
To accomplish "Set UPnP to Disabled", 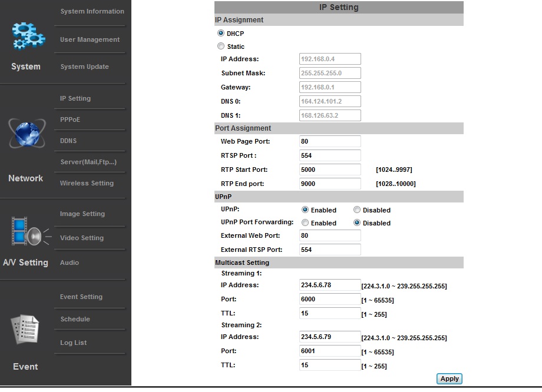I will click(357, 210).
